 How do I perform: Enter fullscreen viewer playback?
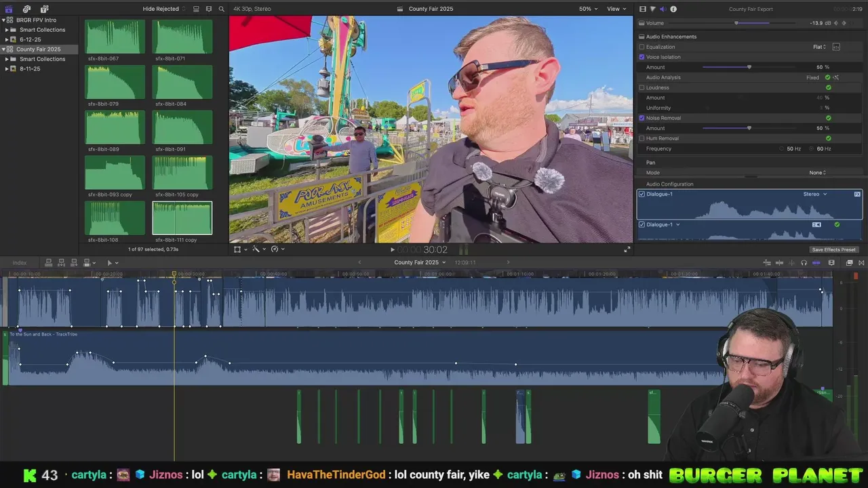pyautogui.click(x=627, y=249)
